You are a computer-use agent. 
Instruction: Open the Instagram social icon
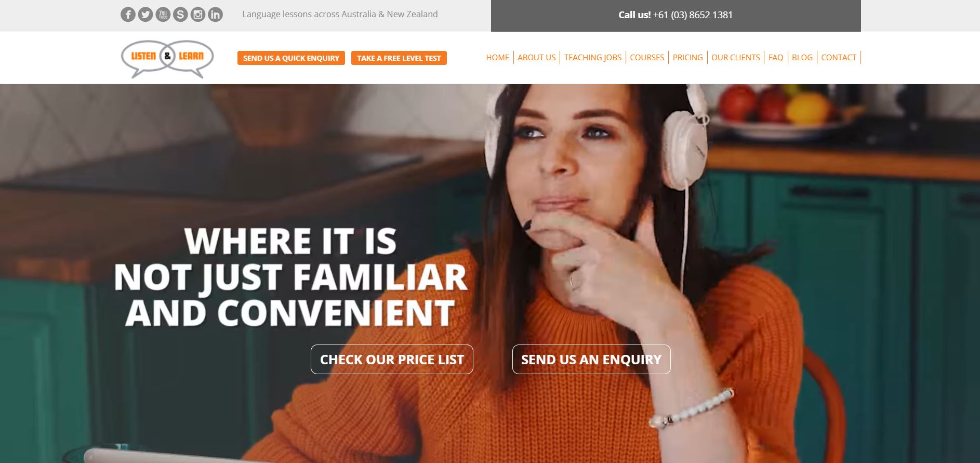pyautogui.click(x=198, y=15)
